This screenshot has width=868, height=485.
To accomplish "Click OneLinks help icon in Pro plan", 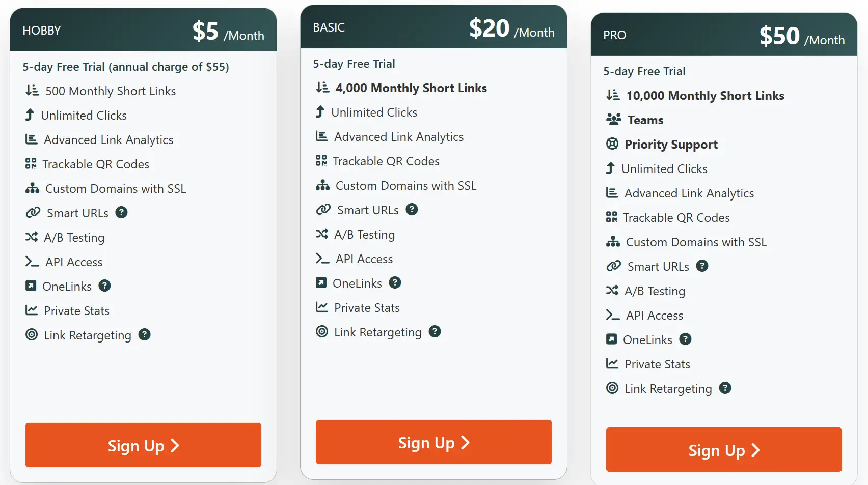I will pyautogui.click(x=685, y=339).
